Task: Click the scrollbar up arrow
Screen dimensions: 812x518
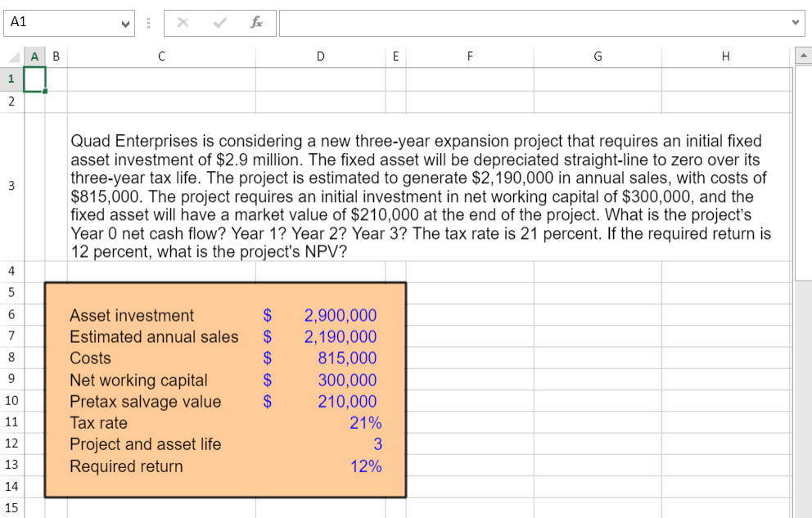Action: click(803, 55)
